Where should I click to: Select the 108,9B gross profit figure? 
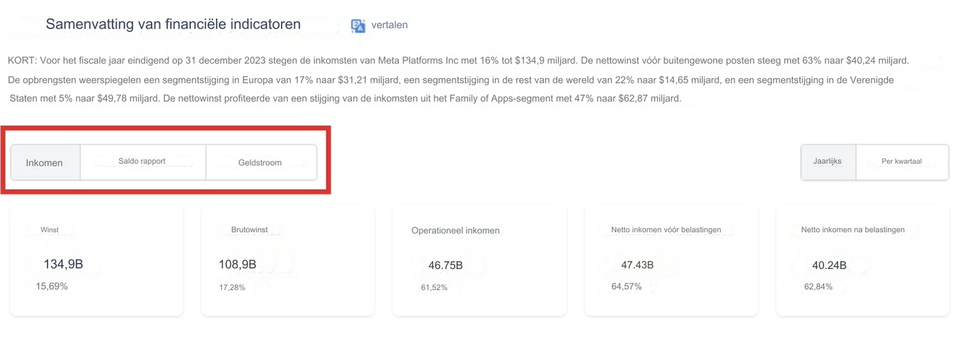coord(238,264)
